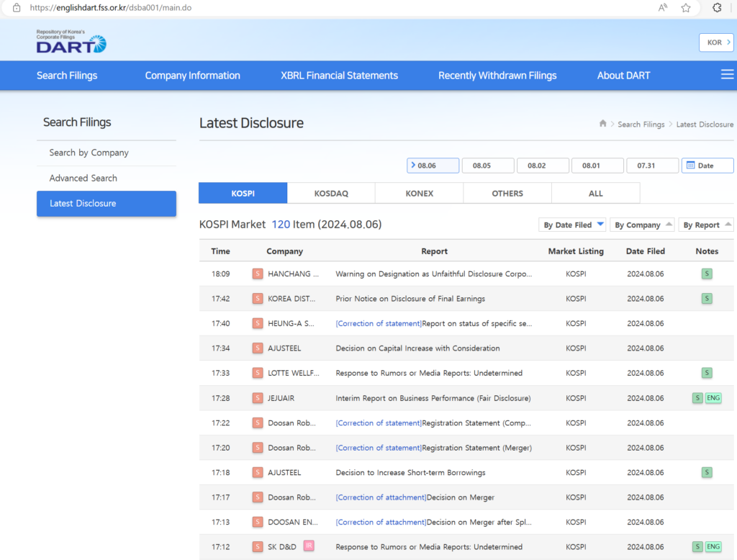The height and width of the screenshot is (560, 737).
Task: Select the 08.06 date button
Action: click(x=433, y=166)
